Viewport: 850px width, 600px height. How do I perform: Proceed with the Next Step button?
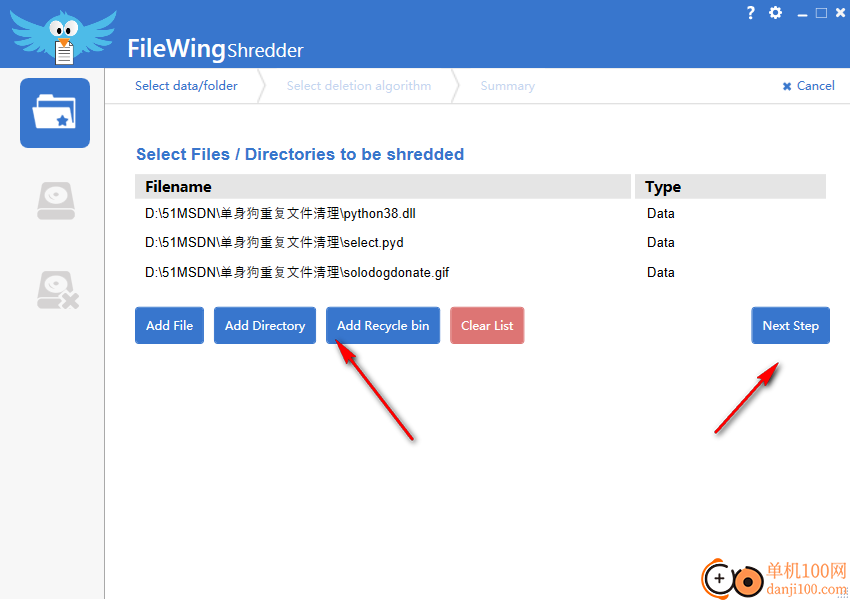[790, 325]
